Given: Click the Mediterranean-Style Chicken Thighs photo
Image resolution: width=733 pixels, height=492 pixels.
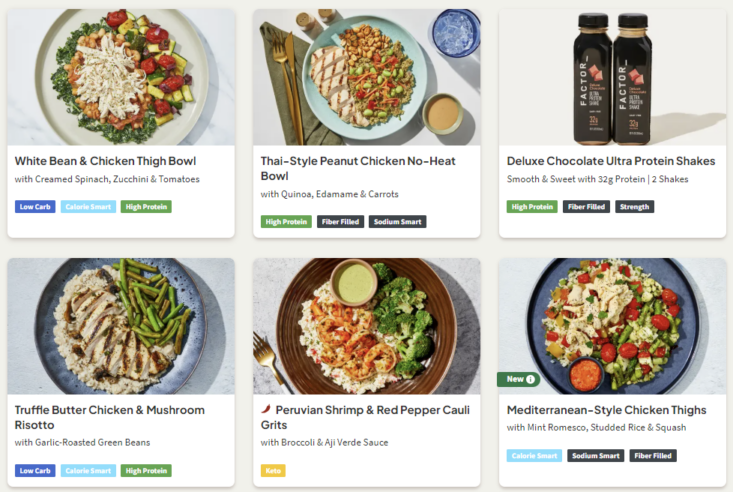Looking at the screenshot, I should click(x=612, y=320).
